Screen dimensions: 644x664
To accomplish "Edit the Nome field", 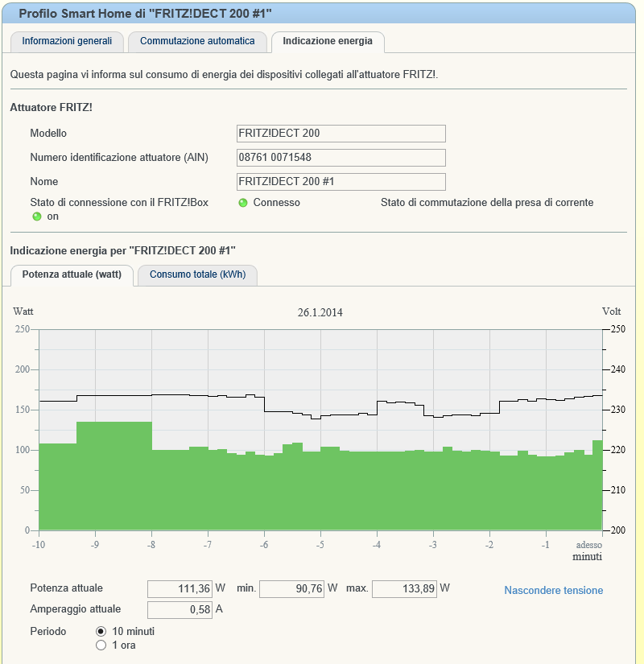I will 341,182.
